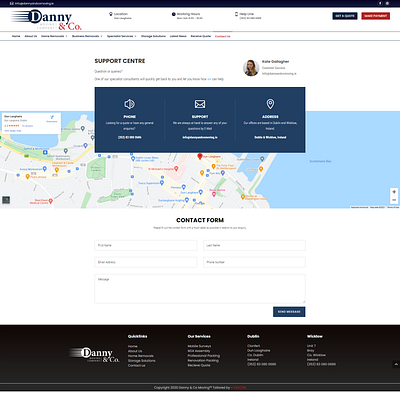400x393 pixels.
Task: Select Contact Us in the navigation bar
Action: (223, 36)
